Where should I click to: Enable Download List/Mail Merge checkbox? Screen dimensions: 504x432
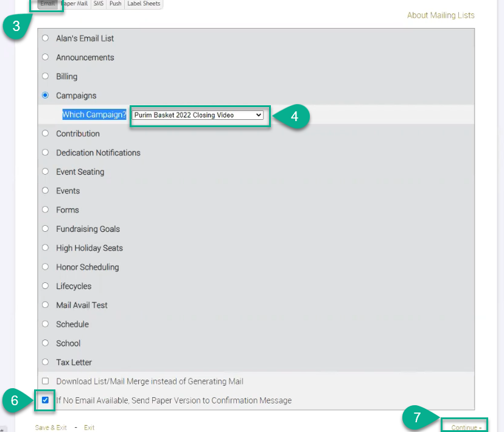click(45, 381)
